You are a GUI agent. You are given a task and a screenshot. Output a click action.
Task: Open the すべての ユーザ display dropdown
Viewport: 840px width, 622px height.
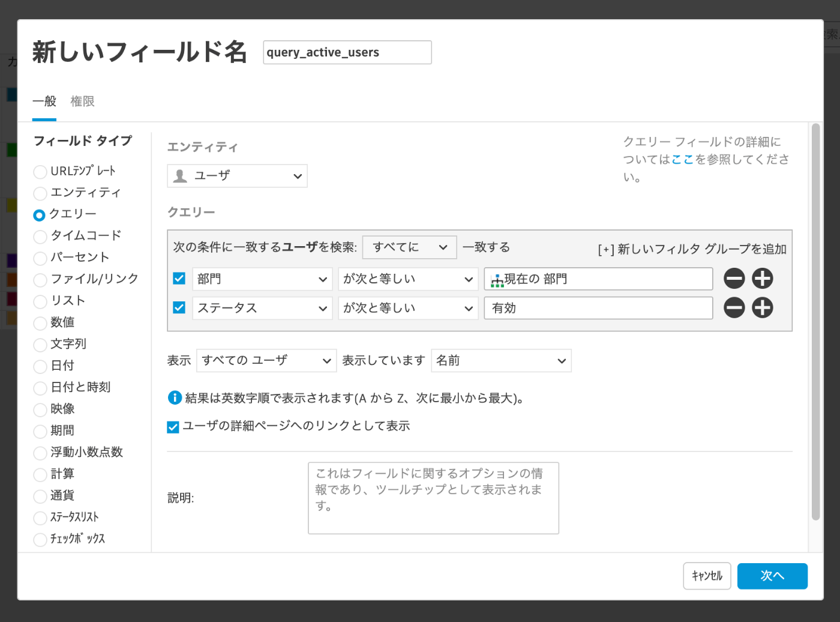pos(266,361)
